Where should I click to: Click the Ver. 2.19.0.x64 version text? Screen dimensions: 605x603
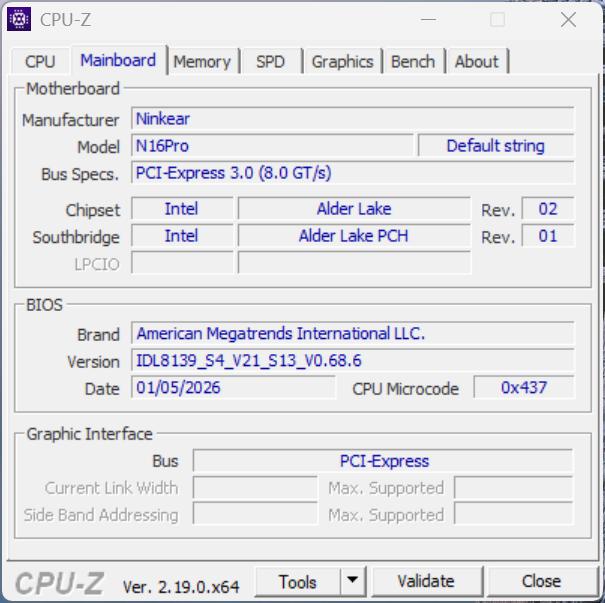[181, 587]
